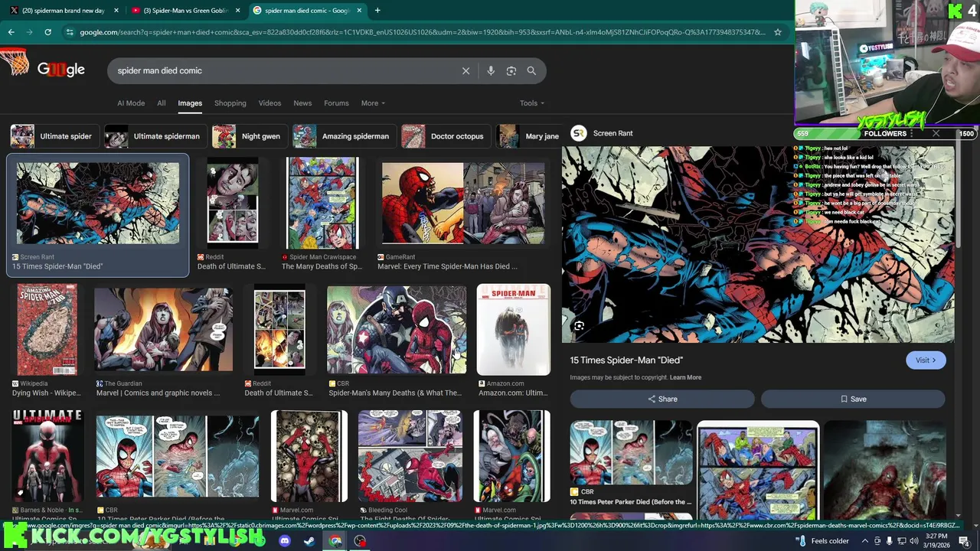Close the stream followers overlay
The image size is (980, 551).
click(936, 133)
